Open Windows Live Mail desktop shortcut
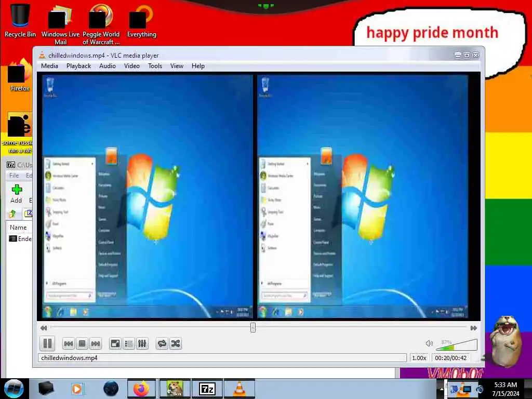Viewport: 532px width, 399px height. (x=60, y=24)
